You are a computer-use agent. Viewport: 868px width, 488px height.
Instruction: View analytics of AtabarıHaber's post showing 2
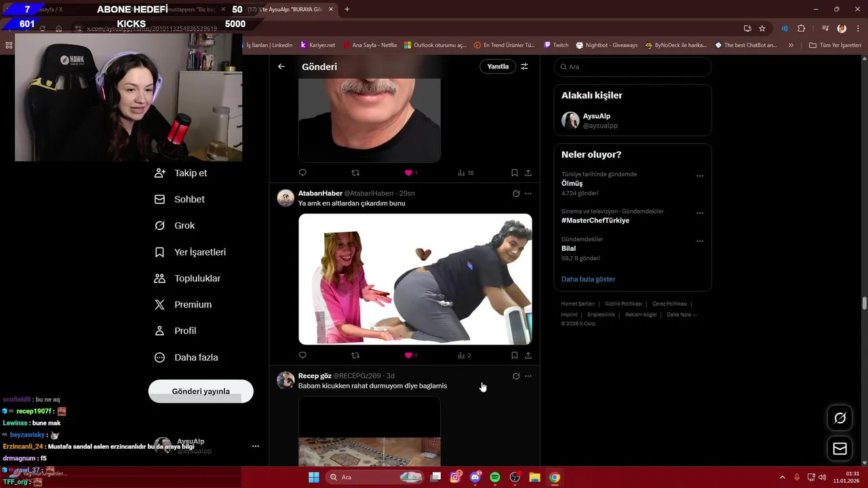(464, 355)
